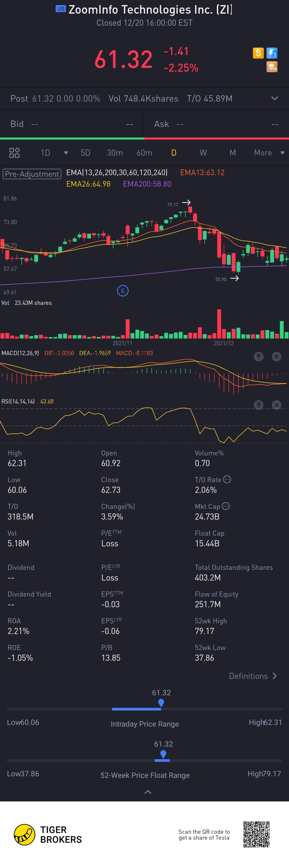
Task: Tap the 79.17 chart high label
Action: click(x=173, y=205)
